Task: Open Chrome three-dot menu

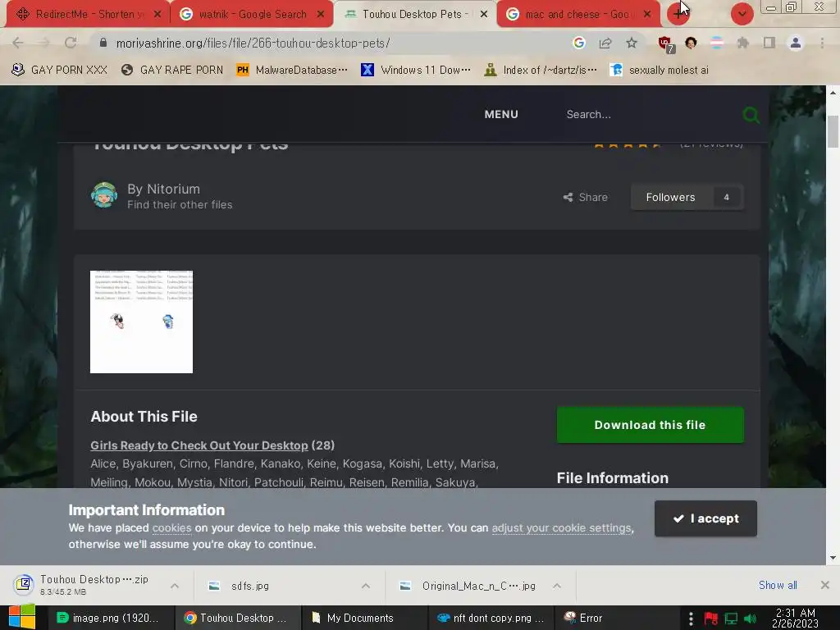Action: pos(822,43)
